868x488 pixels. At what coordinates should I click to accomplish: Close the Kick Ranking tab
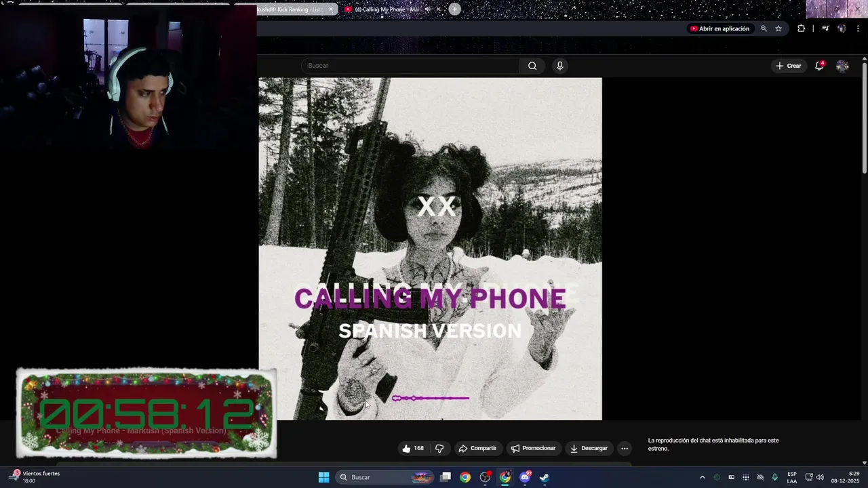point(331,9)
